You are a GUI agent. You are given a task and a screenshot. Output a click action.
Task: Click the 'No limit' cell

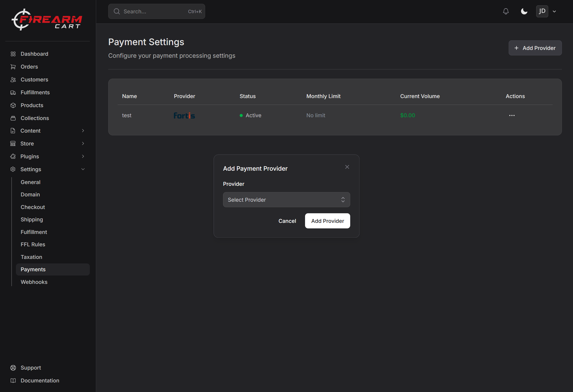(x=316, y=115)
